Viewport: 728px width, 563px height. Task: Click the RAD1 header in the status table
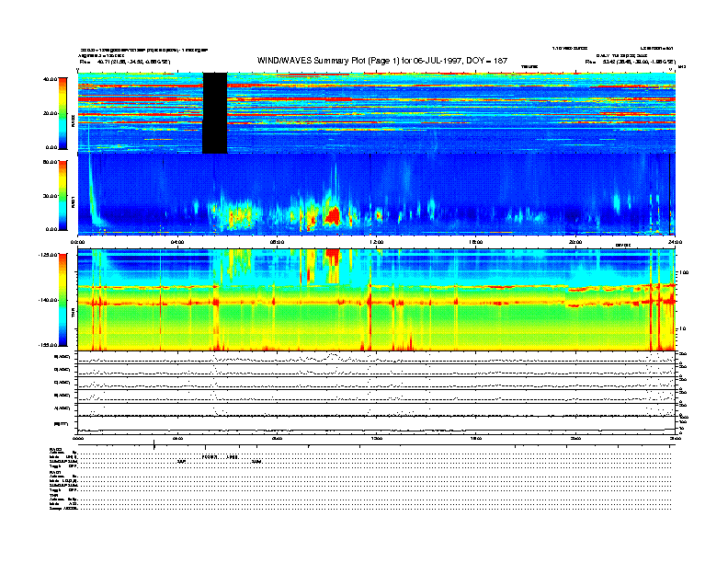pyautogui.click(x=55, y=472)
